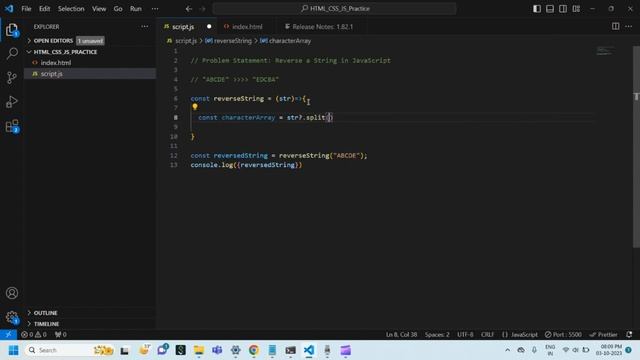Show hidden system tray icons chevron
This screenshot has height=360, width=640.
point(507,350)
